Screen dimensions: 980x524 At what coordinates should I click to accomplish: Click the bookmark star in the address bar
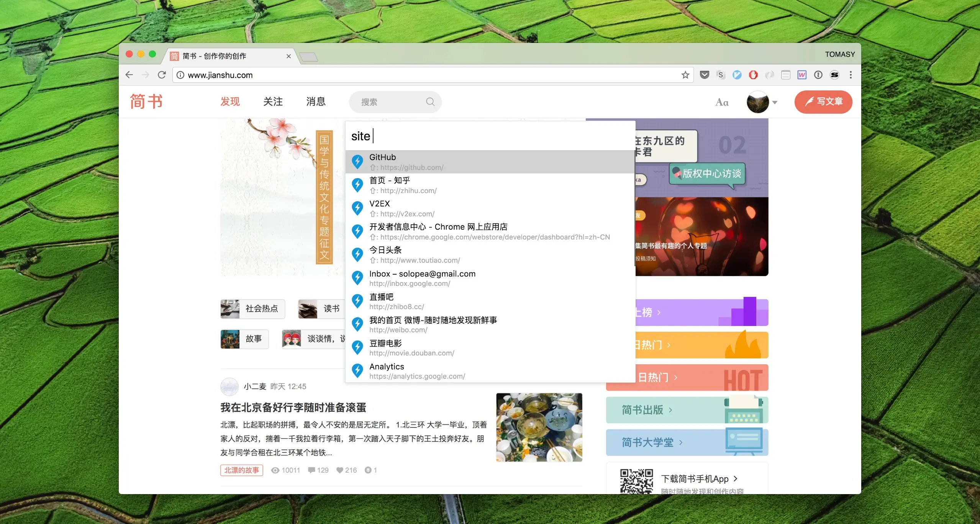point(685,75)
